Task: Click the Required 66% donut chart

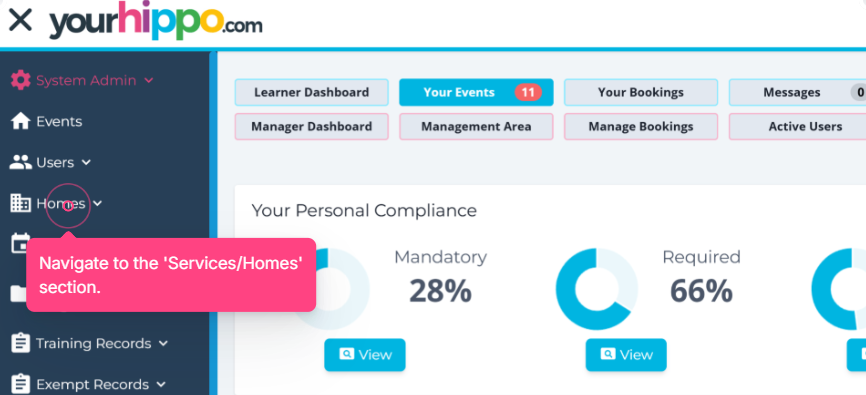Action: coord(596,289)
